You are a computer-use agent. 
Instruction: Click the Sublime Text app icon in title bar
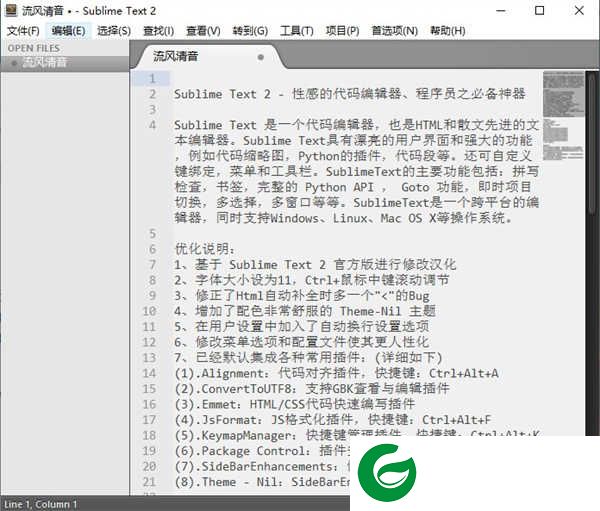pos(11,10)
